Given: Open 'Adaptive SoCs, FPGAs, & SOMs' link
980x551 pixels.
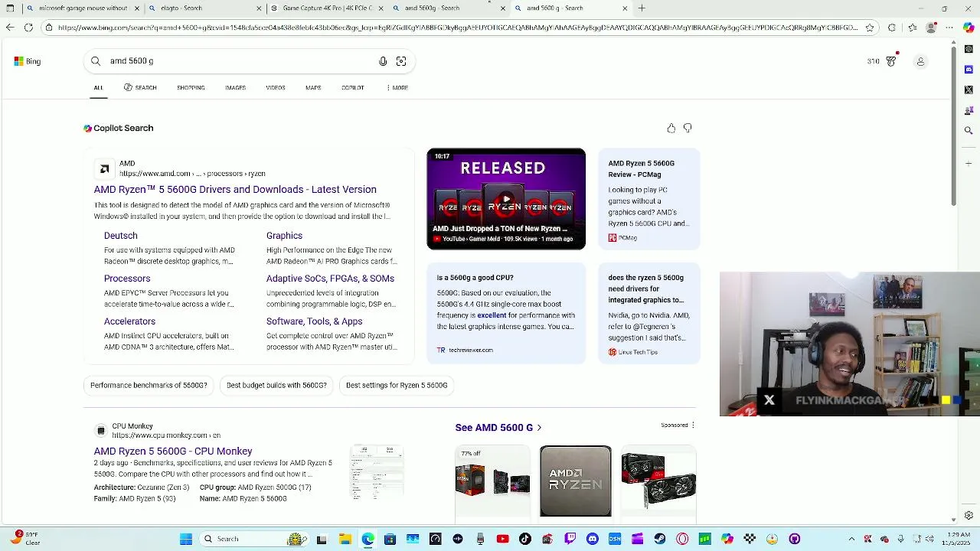Looking at the screenshot, I should (330, 279).
